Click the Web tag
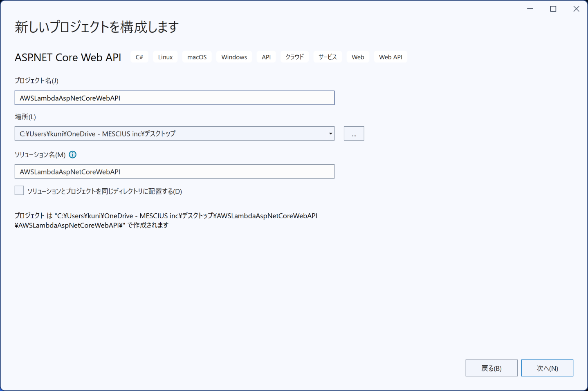 point(358,57)
